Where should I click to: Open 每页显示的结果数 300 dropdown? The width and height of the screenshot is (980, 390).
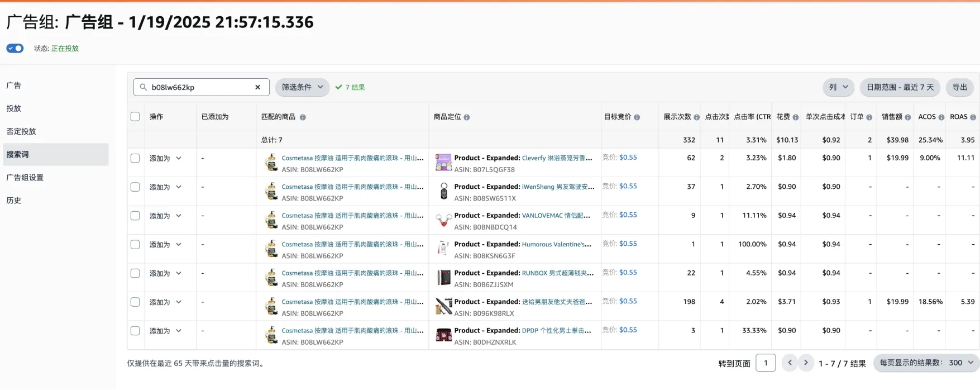pyautogui.click(x=926, y=363)
